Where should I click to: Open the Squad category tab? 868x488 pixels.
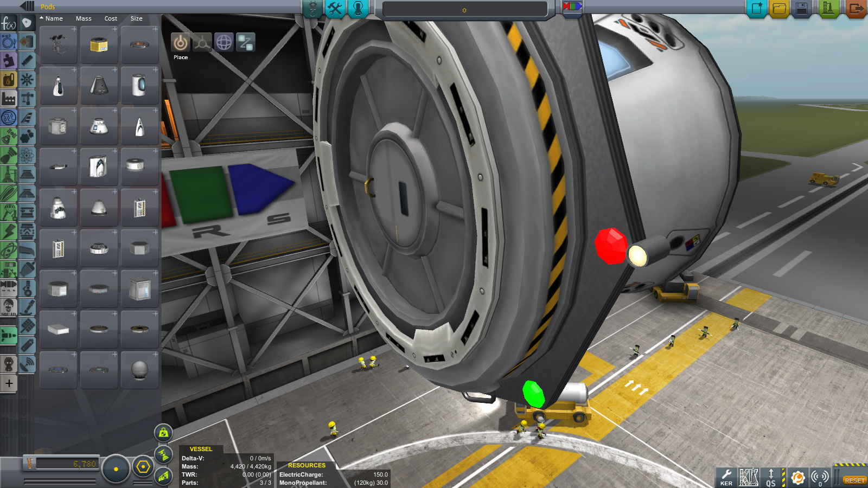pos(9,307)
